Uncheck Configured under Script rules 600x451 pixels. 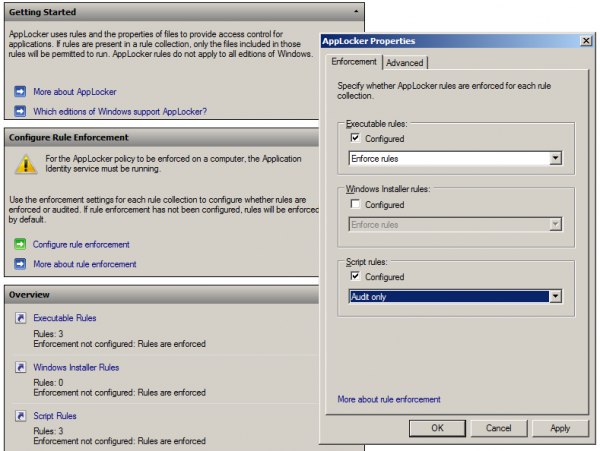(x=355, y=276)
